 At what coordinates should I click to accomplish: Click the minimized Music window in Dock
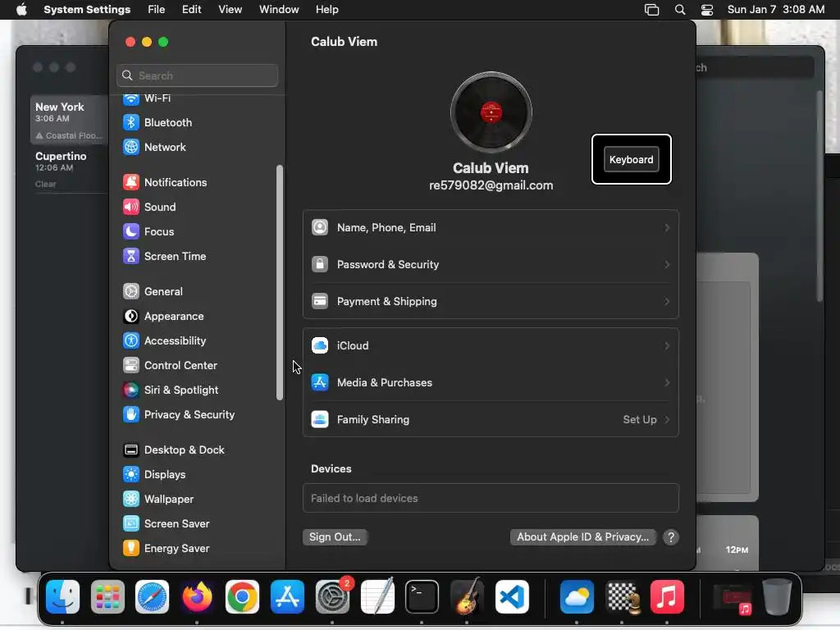(x=733, y=598)
